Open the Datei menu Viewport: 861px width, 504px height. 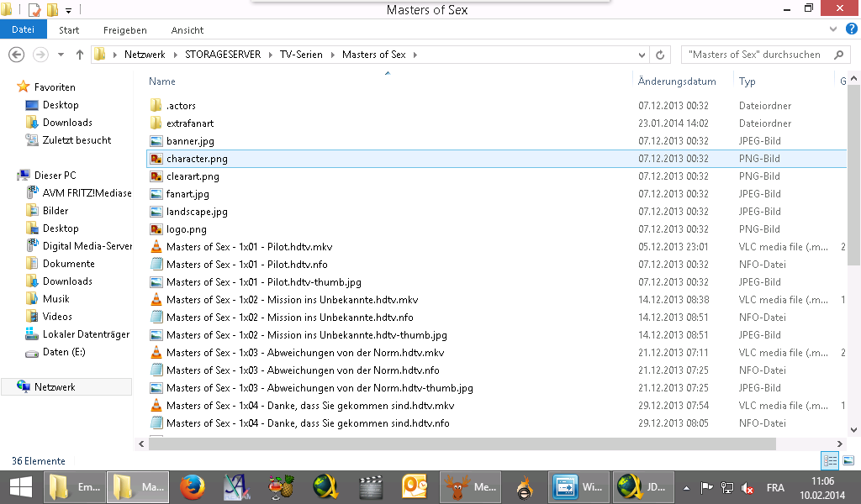coord(23,29)
